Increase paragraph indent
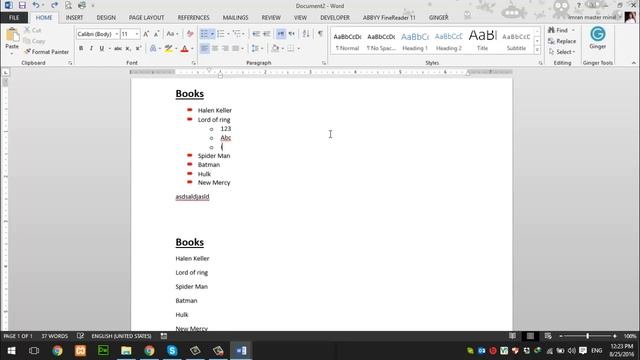The width and height of the screenshot is (640, 360). pos(267,34)
